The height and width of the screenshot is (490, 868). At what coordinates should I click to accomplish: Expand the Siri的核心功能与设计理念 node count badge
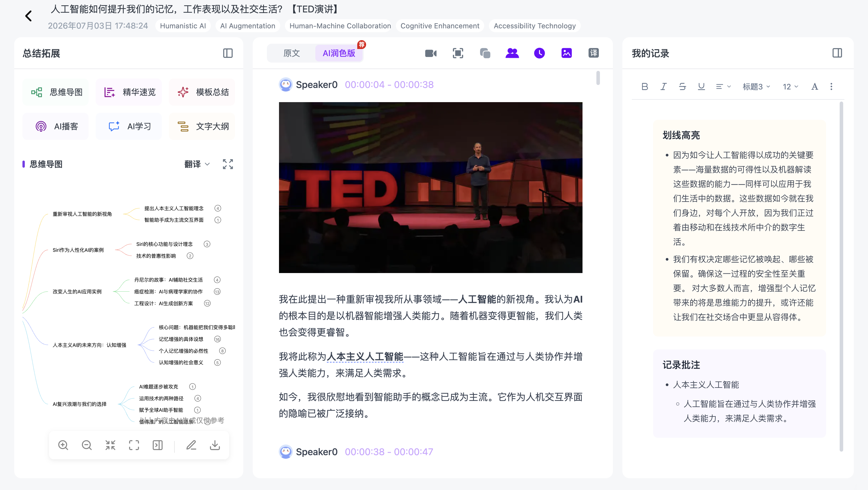point(207,244)
